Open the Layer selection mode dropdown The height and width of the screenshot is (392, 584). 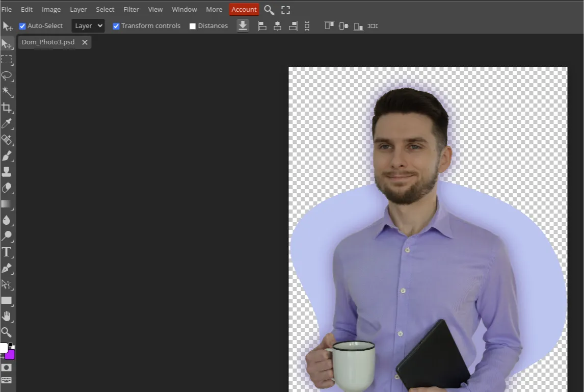pos(88,25)
